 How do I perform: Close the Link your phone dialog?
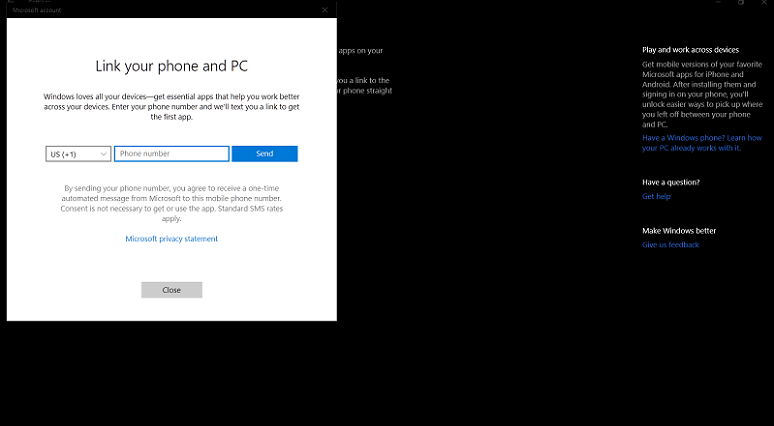tap(171, 290)
